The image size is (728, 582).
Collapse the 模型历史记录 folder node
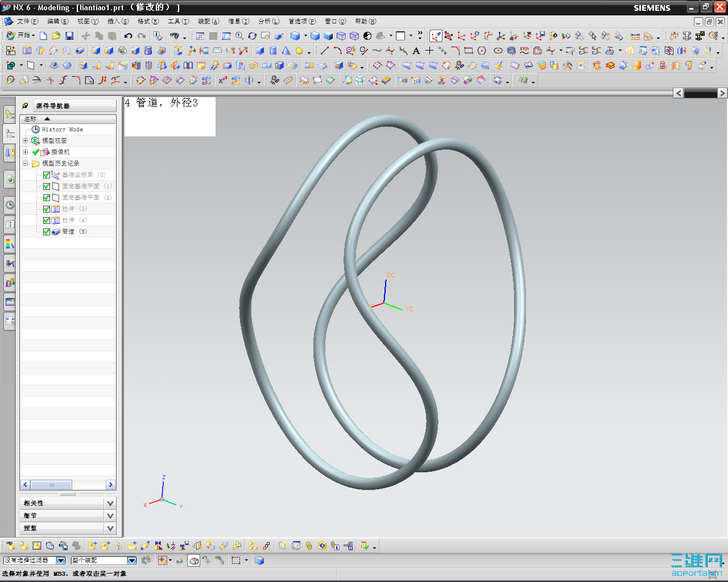tap(25, 163)
